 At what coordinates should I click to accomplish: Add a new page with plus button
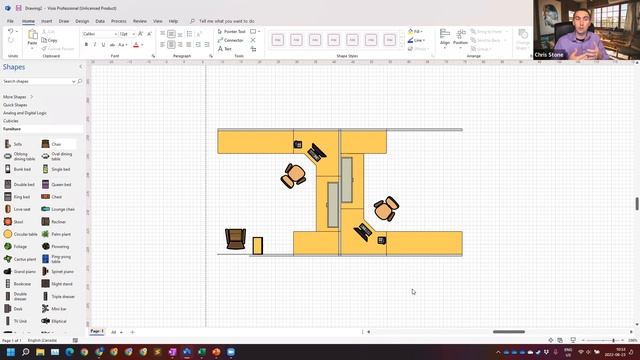pos(132,332)
